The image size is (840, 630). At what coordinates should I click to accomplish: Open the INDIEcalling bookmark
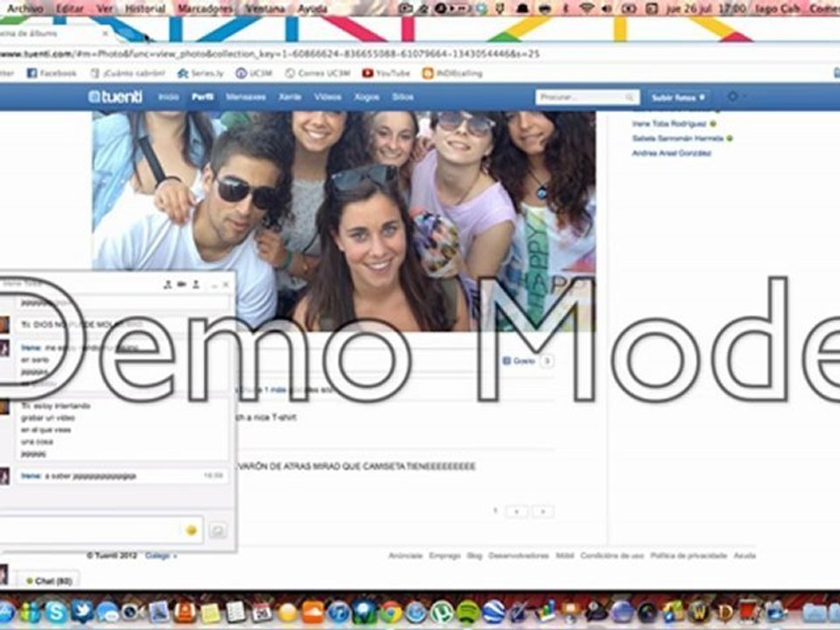coord(452,73)
